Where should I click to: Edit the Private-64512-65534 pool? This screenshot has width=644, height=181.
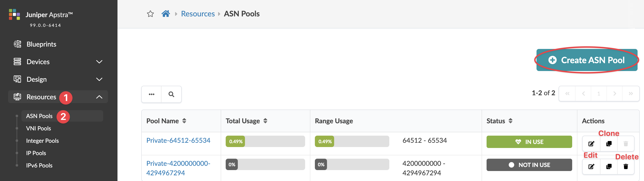point(591,144)
